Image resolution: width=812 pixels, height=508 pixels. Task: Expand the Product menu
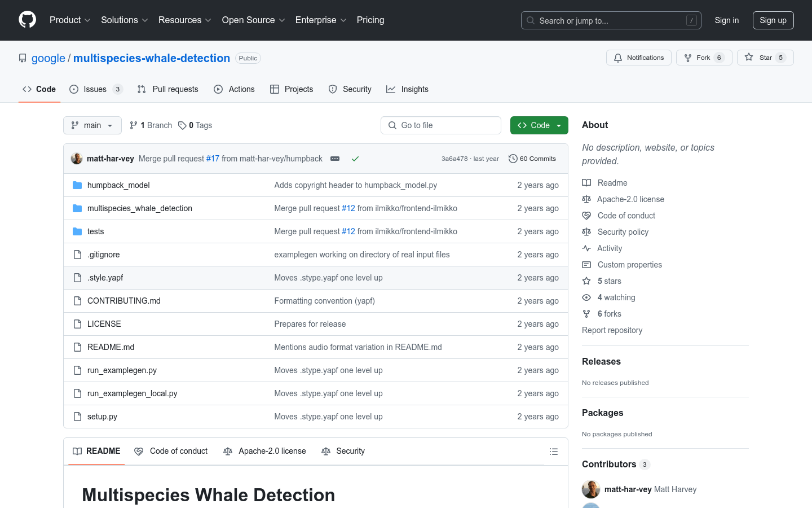pos(70,20)
